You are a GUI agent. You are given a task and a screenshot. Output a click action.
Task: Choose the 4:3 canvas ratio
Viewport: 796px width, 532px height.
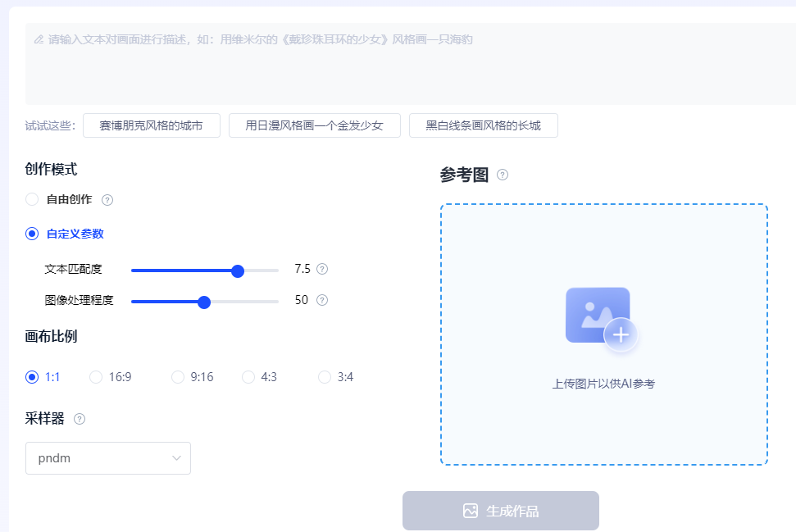coord(248,377)
